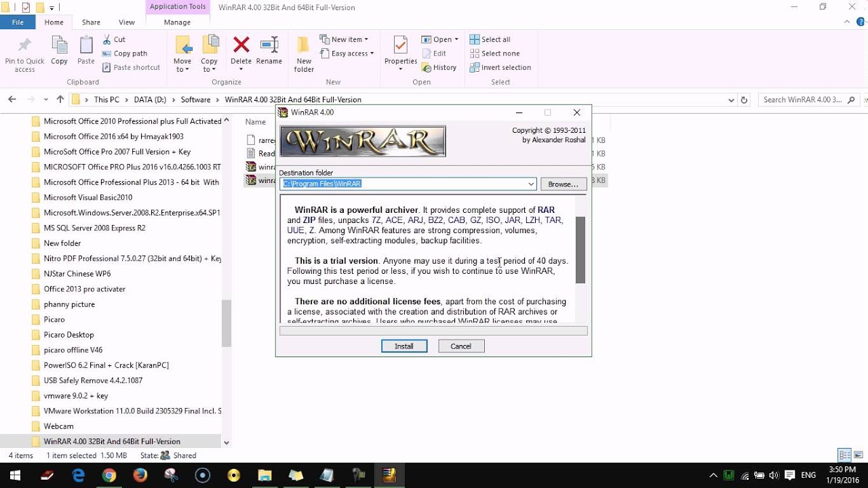This screenshot has height=488, width=868.
Task: Refresh the Explorer address bar
Action: (744, 100)
